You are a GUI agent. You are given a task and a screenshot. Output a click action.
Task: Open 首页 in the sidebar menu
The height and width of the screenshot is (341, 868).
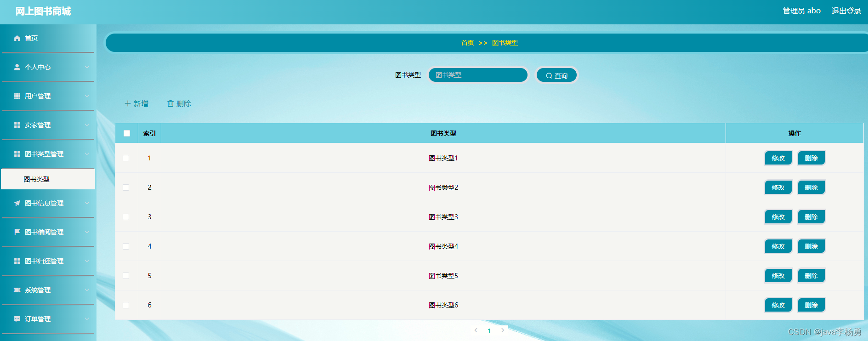(48, 38)
